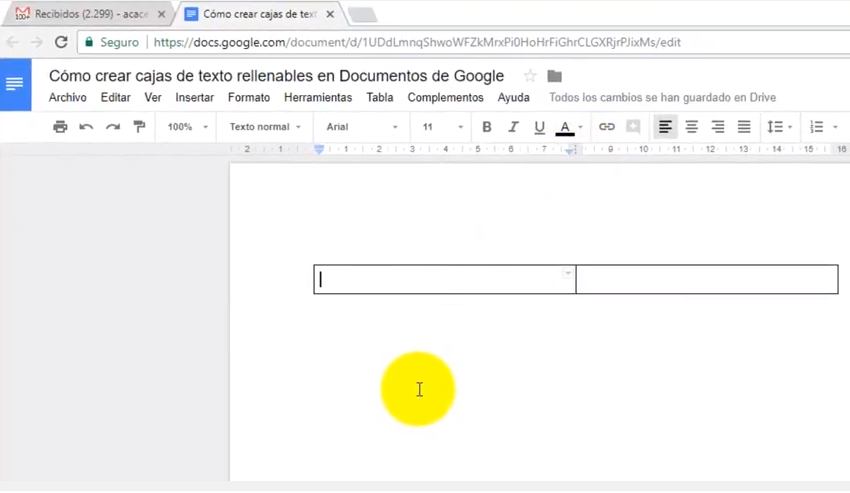Open the text color picker
The image size is (850, 493).
(565, 127)
